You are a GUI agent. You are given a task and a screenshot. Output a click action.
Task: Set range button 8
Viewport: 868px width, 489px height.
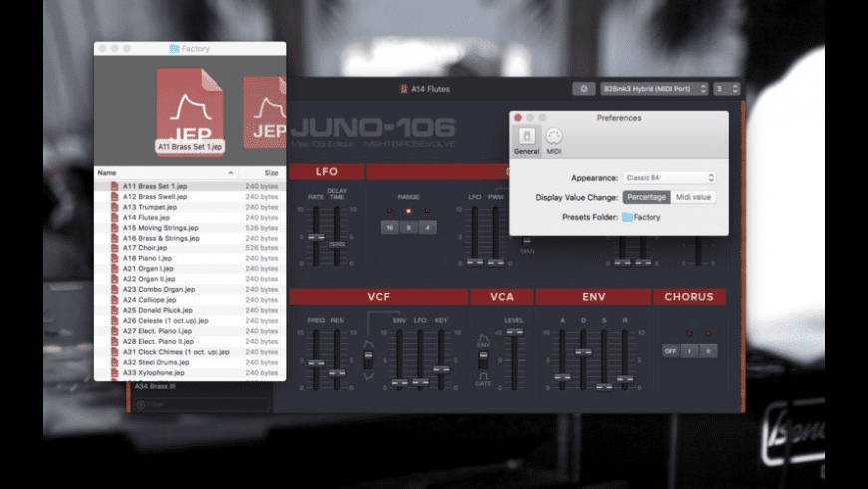(x=408, y=228)
